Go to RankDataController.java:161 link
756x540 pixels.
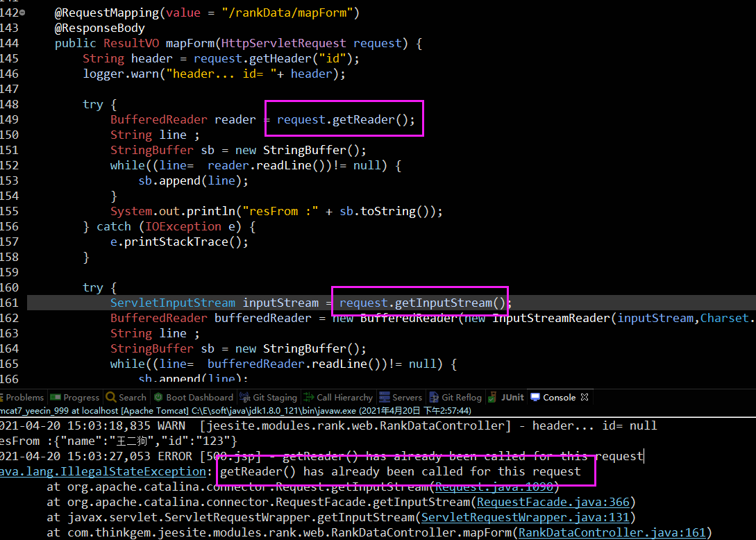(x=612, y=533)
